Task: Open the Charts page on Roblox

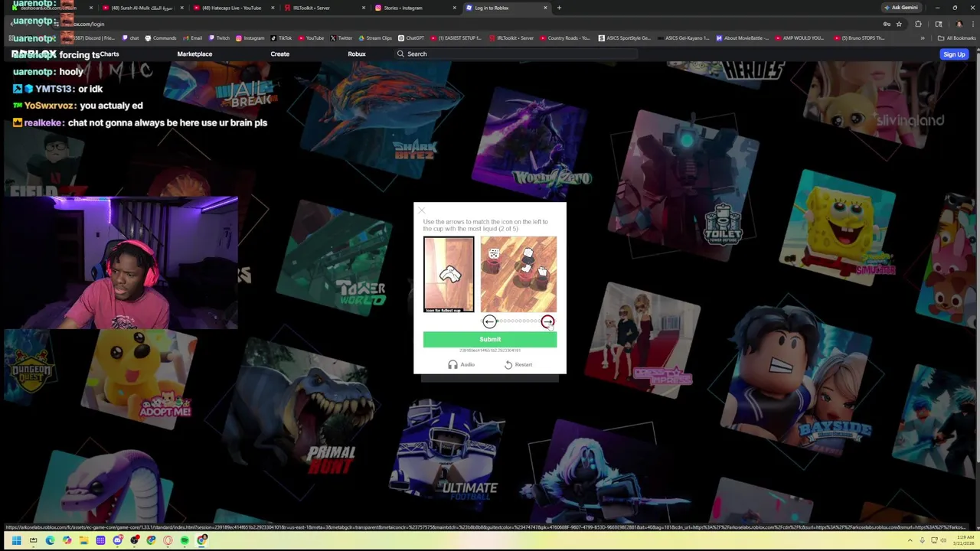Action: click(109, 54)
